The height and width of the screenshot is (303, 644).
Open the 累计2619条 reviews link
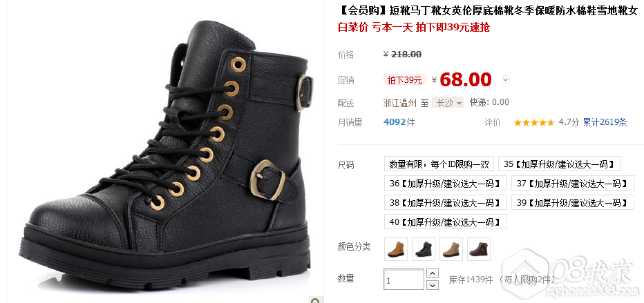pos(605,122)
